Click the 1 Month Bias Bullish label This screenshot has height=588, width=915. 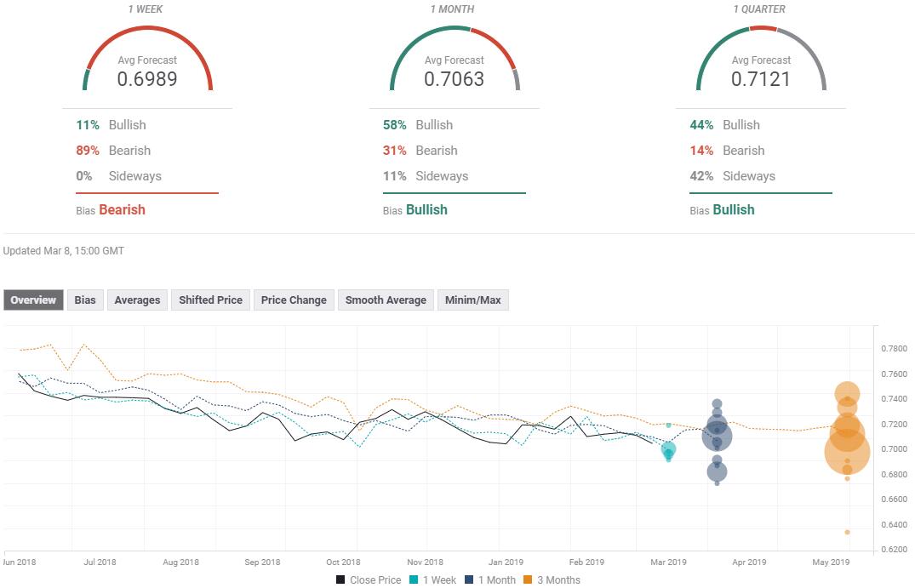click(x=415, y=210)
